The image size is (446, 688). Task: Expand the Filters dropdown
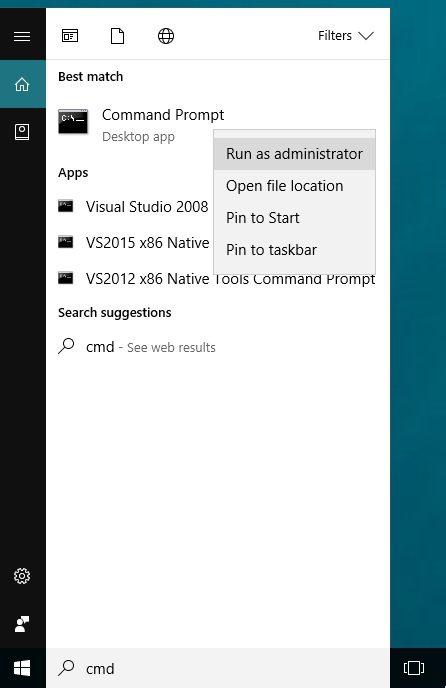[345, 36]
